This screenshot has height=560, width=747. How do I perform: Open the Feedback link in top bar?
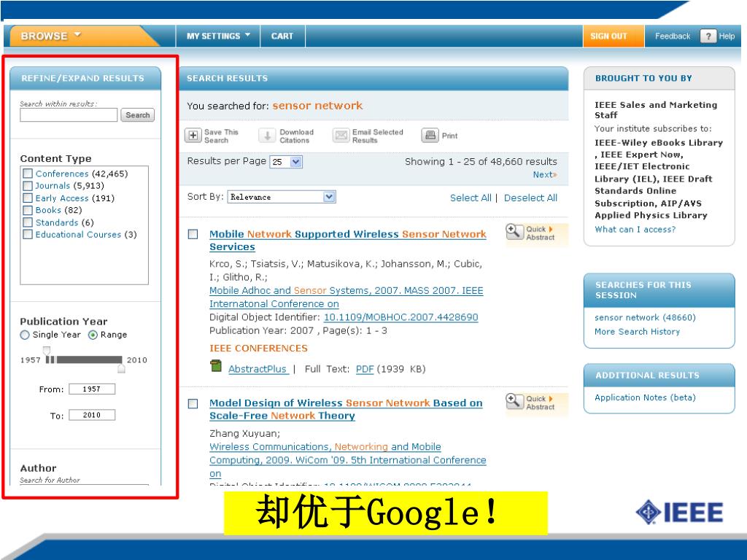tap(672, 36)
